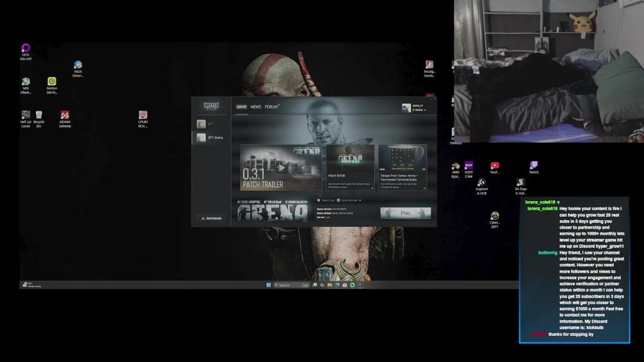Open Insurgency Sandstorm desktop icon
The height and width of the screenshot is (362, 644).
tap(429, 69)
